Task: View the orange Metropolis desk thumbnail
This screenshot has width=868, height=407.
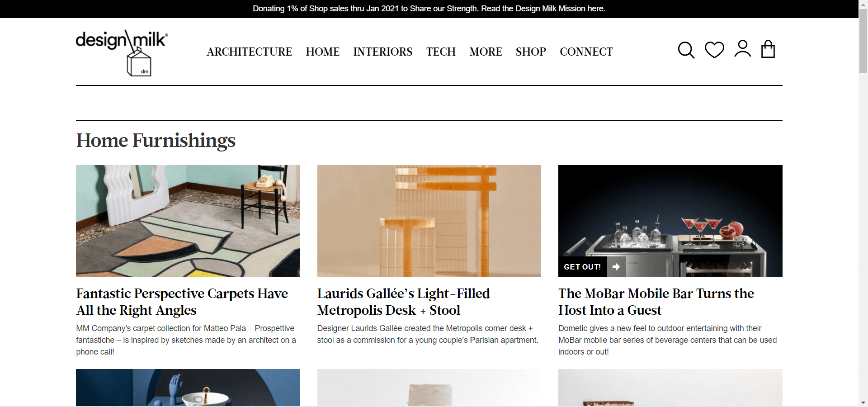Action: tap(429, 221)
